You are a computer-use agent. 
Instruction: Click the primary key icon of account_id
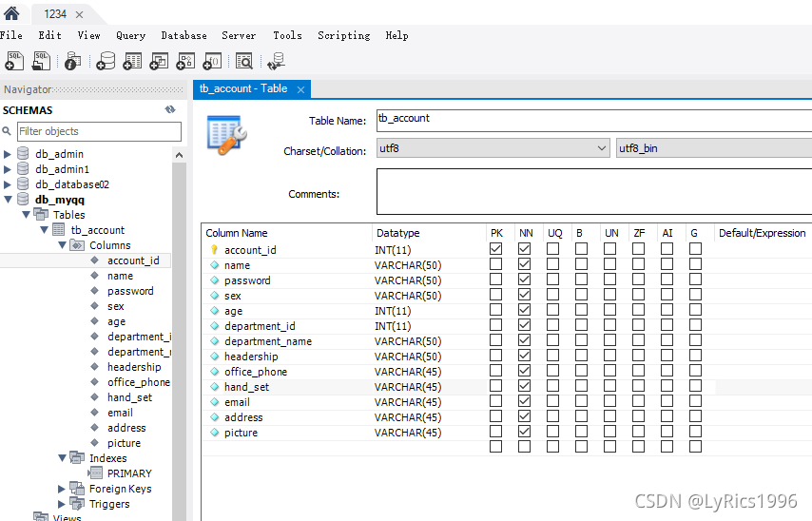[214, 250]
